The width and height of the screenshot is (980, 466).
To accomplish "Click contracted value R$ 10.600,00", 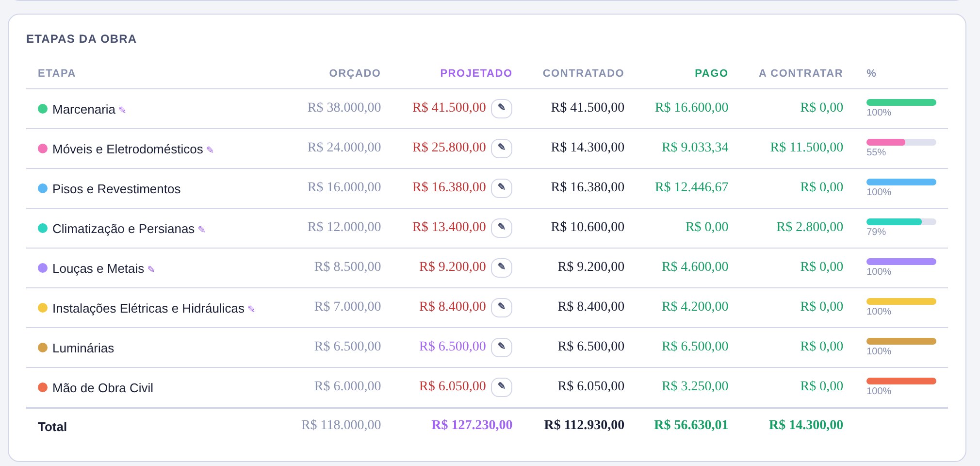I will (588, 227).
